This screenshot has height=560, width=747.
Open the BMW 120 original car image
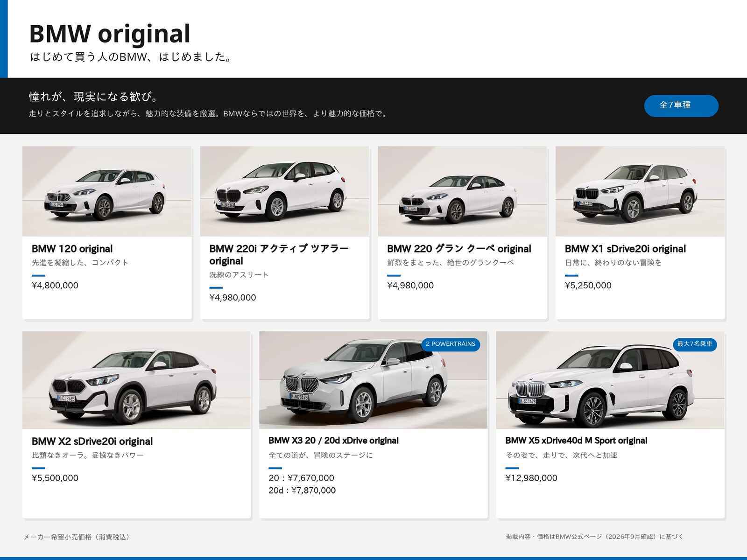107,191
